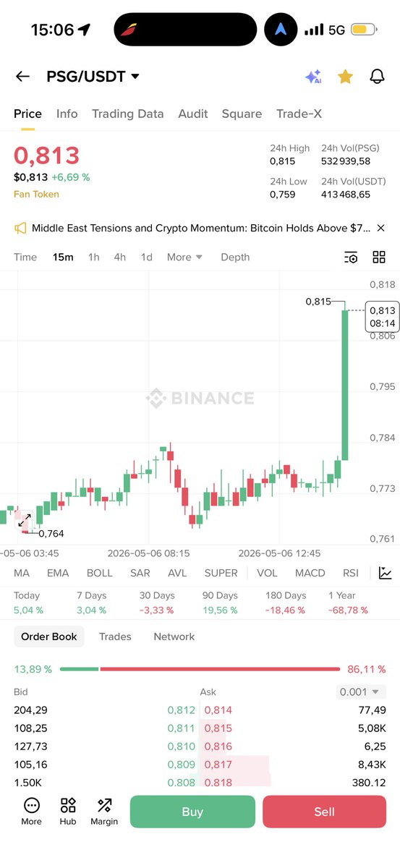
Task: Toggle the favorite star for PSG/USDT
Action: (x=345, y=77)
